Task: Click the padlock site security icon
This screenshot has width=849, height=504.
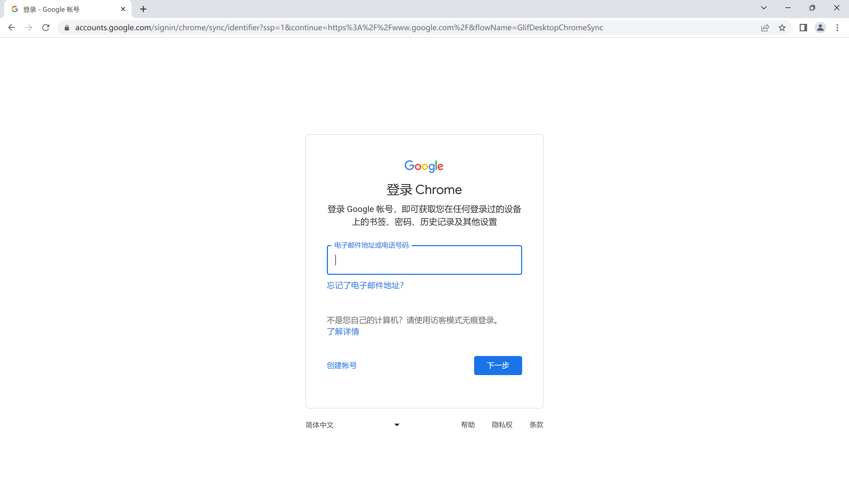Action: pyautogui.click(x=67, y=28)
